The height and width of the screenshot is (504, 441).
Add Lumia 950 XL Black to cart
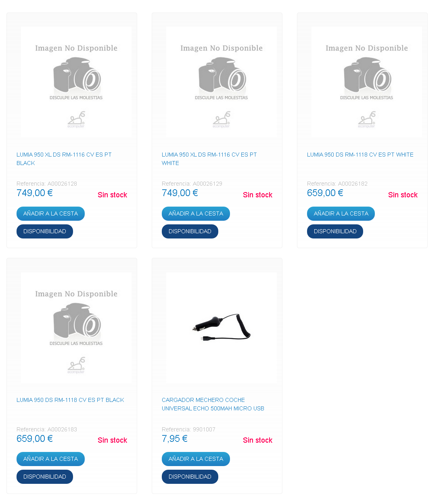point(50,213)
